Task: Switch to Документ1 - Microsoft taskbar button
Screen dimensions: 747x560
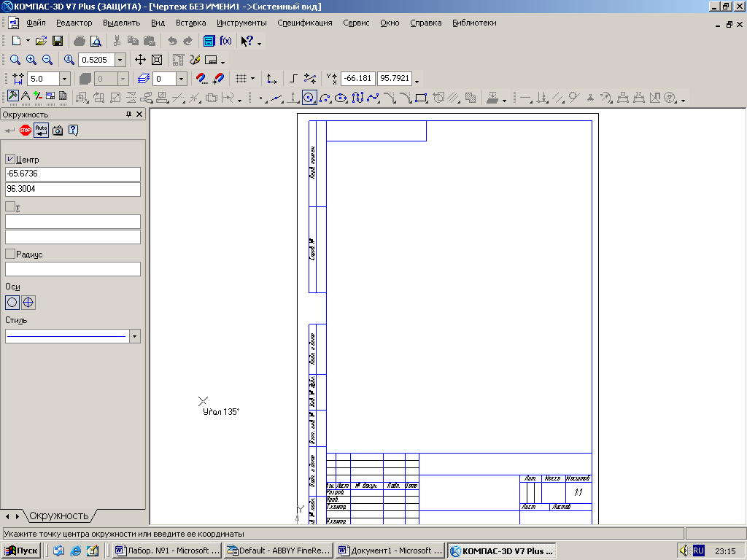Action: (390, 551)
